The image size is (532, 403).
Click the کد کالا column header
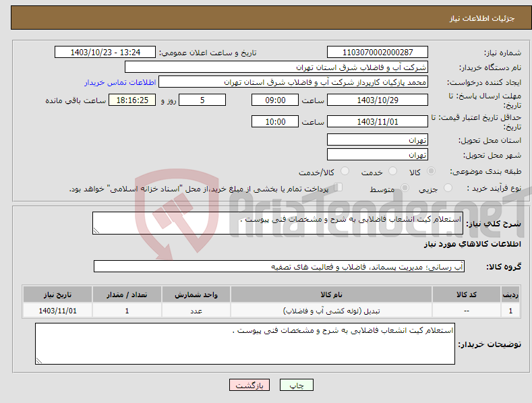467,294
